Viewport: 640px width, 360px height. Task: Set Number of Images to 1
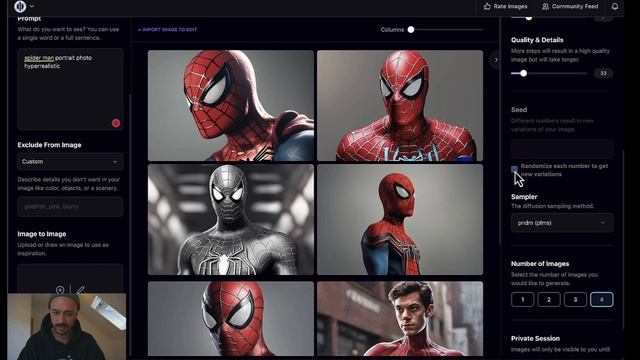click(x=522, y=300)
